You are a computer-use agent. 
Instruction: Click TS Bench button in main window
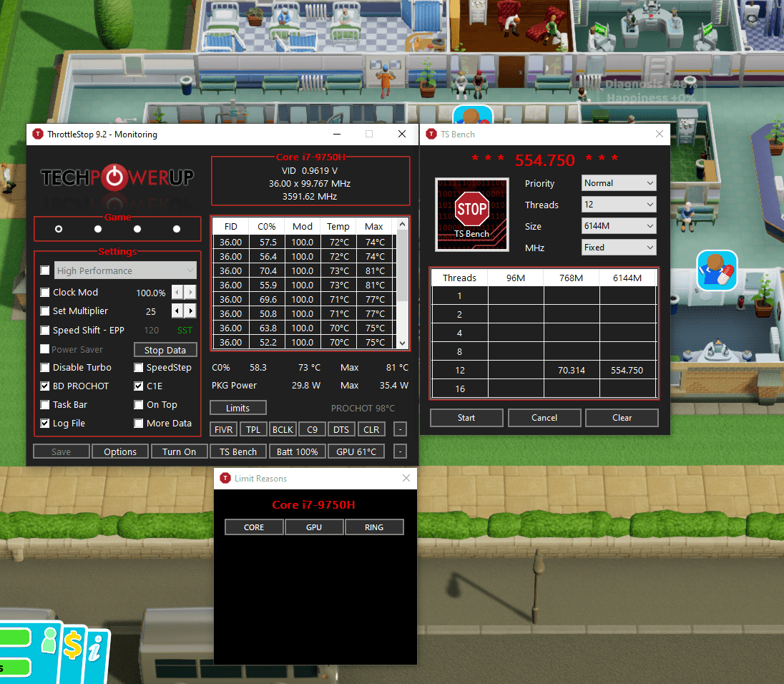pyautogui.click(x=238, y=451)
